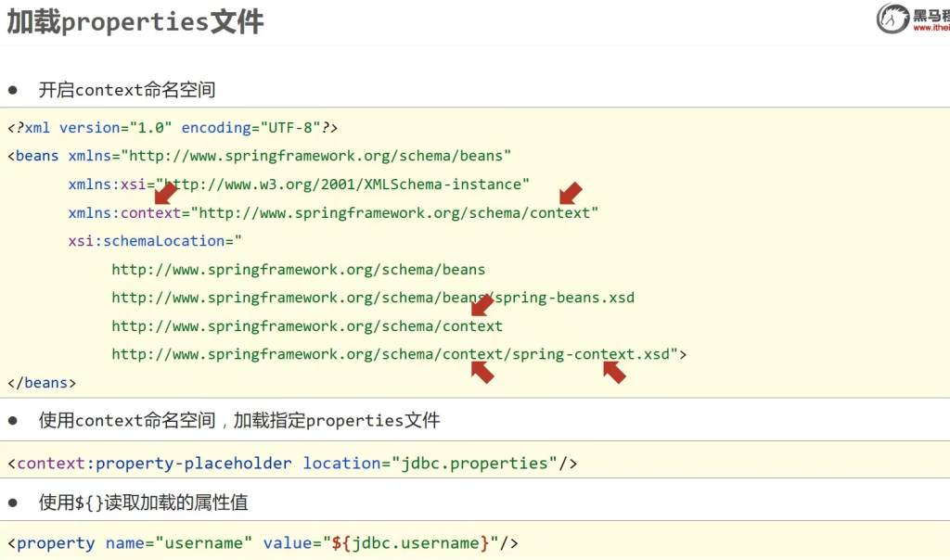The height and width of the screenshot is (560, 950).
Task: Click red arrow above the schema/context location line
Action: (x=482, y=304)
